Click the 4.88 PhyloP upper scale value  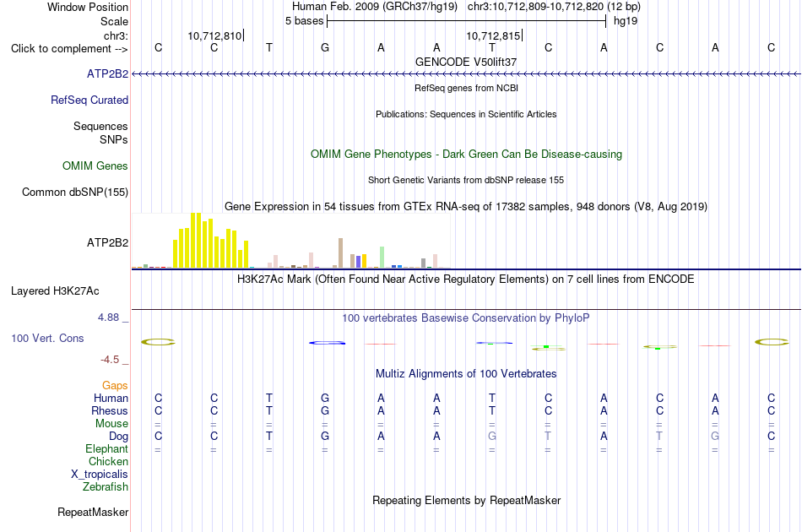point(108,318)
